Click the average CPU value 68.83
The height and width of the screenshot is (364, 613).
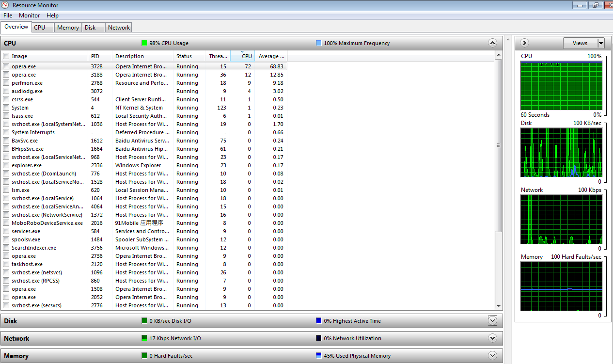(x=277, y=66)
